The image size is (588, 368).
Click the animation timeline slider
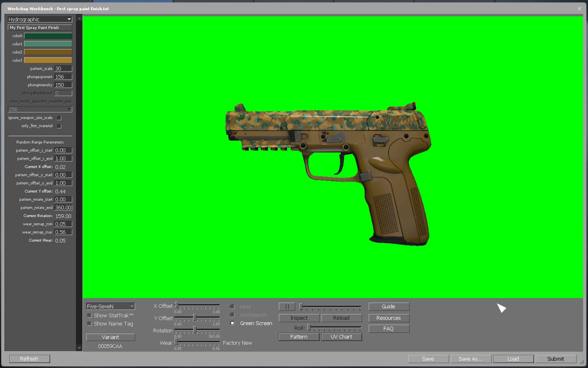click(330, 307)
